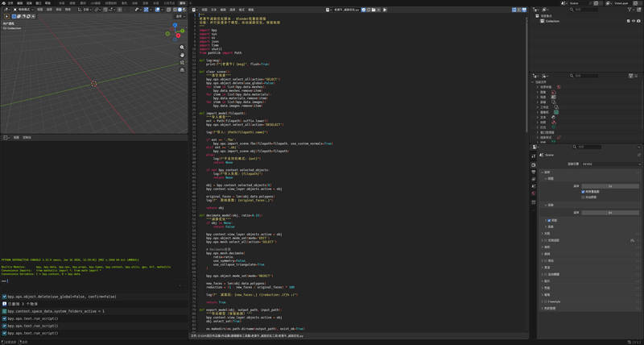This screenshot has width=644, height=345.
Task: Click viewport samples field showing 16
Action: pyautogui.click(x=610, y=186)
